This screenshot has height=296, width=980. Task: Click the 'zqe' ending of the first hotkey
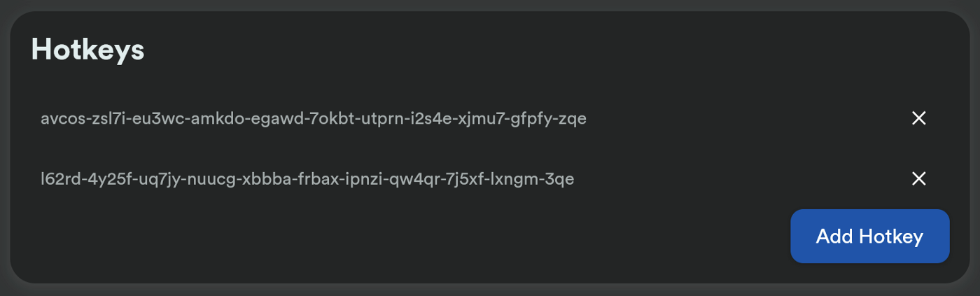click(572, 120)
